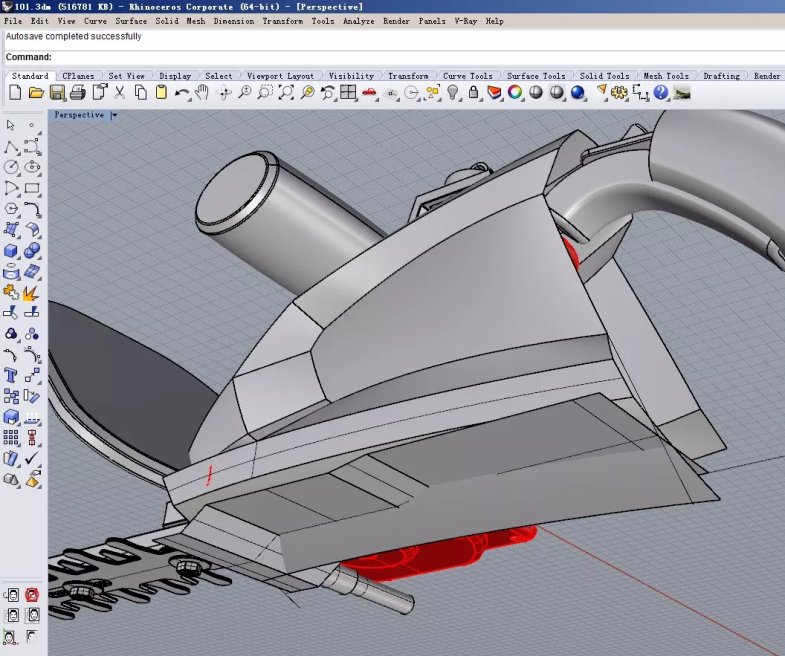
Task: Expand the Array tool flyout
Action: (x=11, y=438)
